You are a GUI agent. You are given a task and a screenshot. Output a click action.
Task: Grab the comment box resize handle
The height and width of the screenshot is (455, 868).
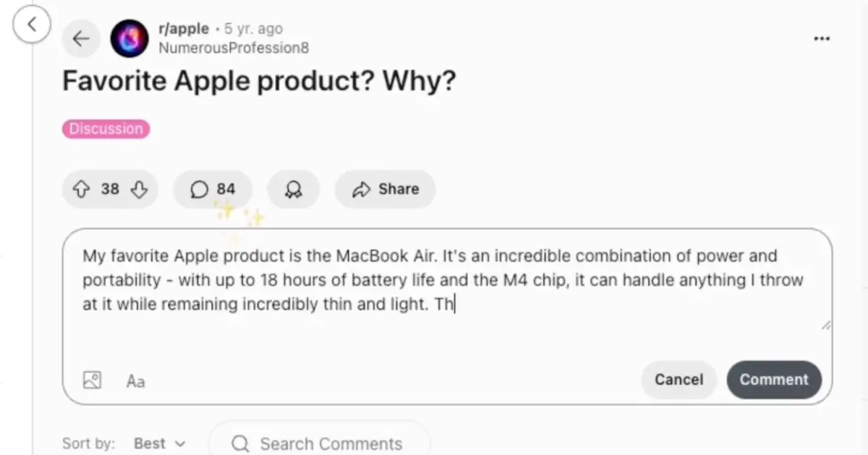pyautogui.click(x=825, y=326)
